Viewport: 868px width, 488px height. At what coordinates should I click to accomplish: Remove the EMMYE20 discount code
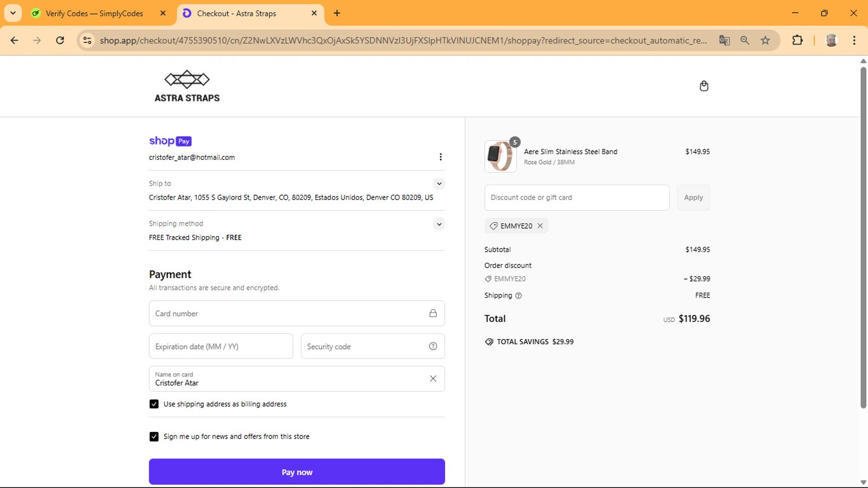tap(540, 226)
